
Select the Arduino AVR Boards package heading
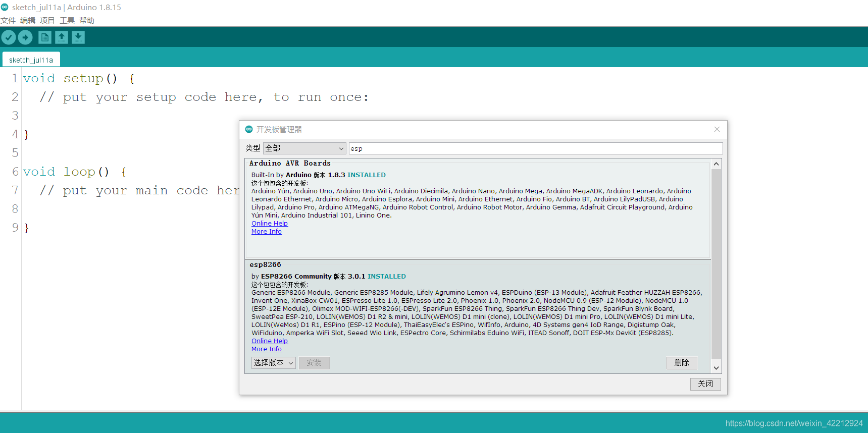[290, 164]
